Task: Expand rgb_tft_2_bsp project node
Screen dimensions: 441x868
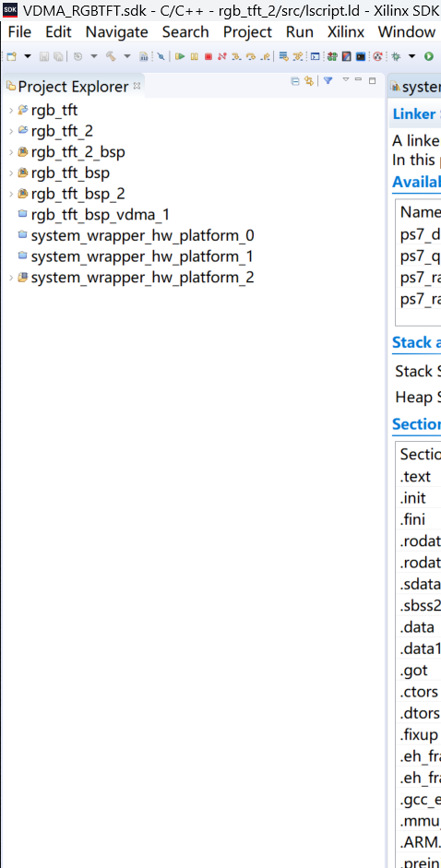Action: [x=11, y=152]
